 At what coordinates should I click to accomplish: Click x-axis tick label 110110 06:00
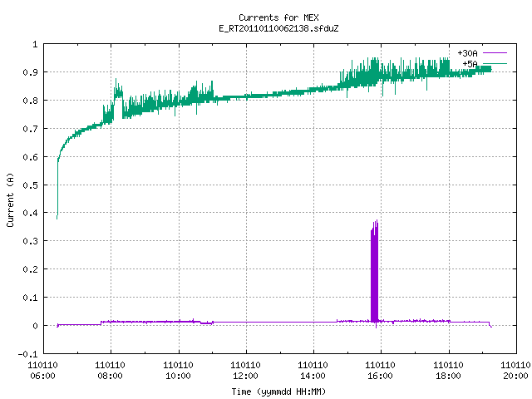click(42, 371)
